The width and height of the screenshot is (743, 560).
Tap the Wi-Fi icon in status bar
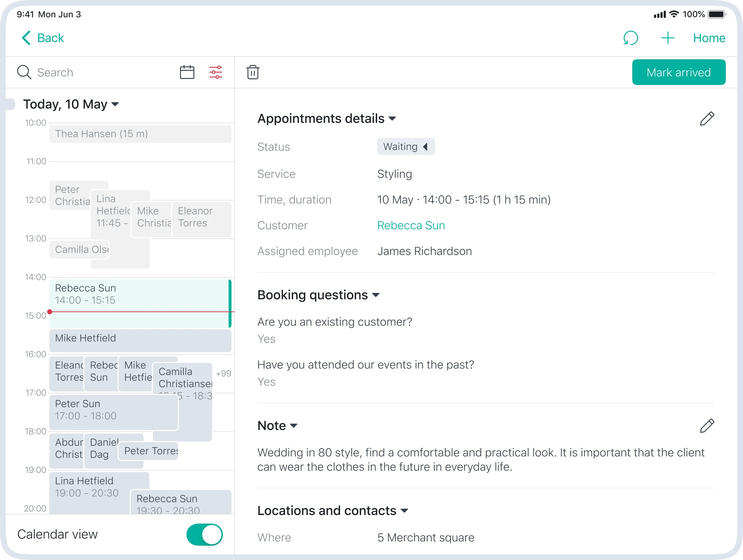coord(674,14)
